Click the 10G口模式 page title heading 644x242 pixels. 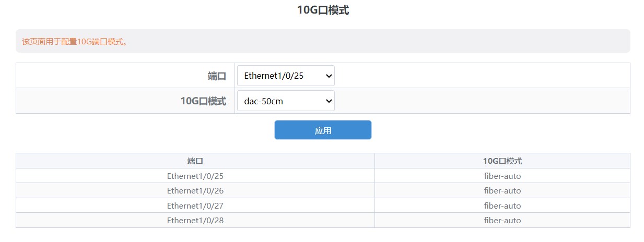coord(323,10)
